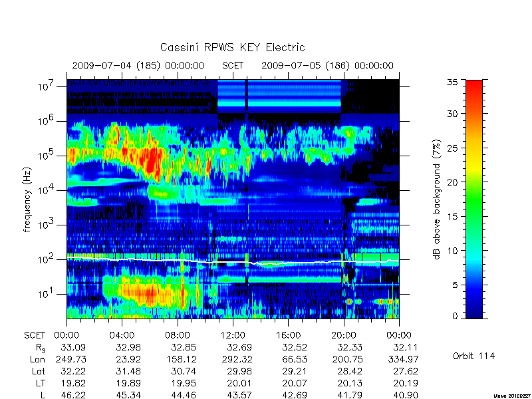The image size is (532, 399).
Task: Click the 'Orbit 114' label
Action: (x=473, y=356)
